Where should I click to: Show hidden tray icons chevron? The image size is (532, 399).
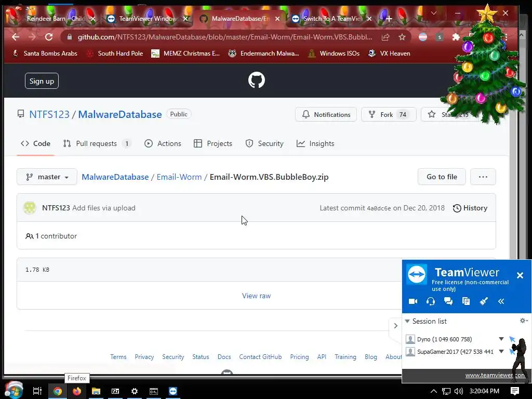(x=434, y=391)
